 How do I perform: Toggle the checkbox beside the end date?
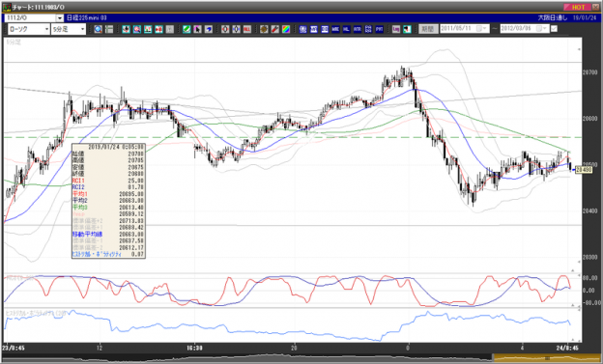pyautogui.click(x=554, y=28)
